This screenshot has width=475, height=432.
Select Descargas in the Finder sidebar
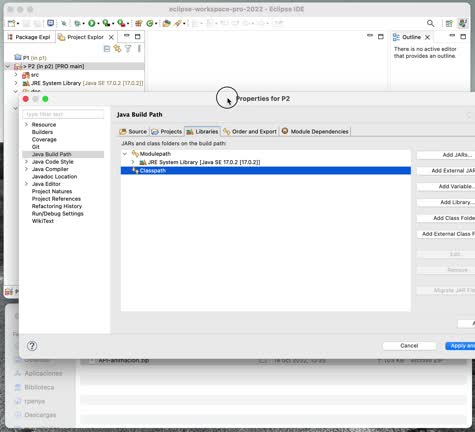(35, 415)
